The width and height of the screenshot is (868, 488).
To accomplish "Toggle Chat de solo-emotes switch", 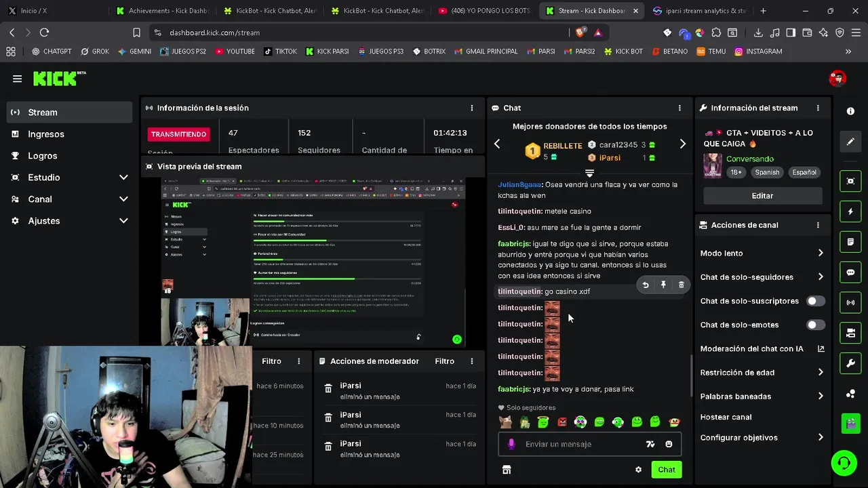I will 816,325.
